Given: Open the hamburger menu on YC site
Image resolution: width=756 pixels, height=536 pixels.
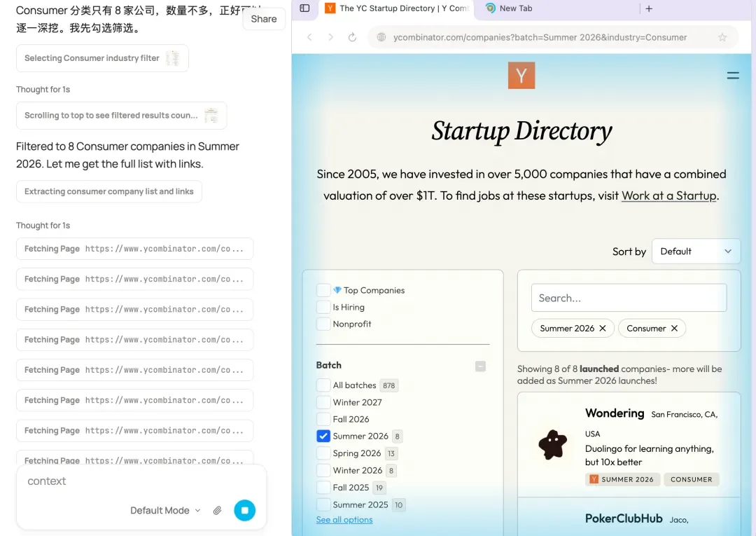Looking at the screenshot, I should pyautogui.click(x=733, y=75).
